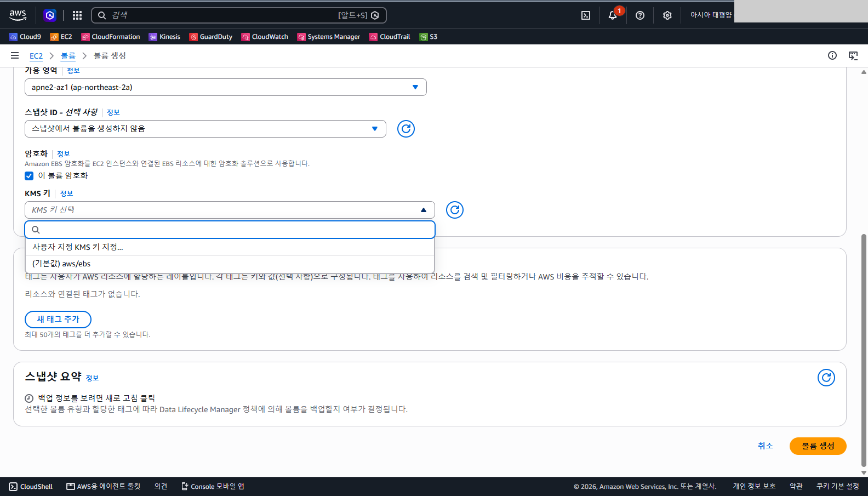Open the Amazon Q assistant icon
868x496 pixels.
click(50, 15)
